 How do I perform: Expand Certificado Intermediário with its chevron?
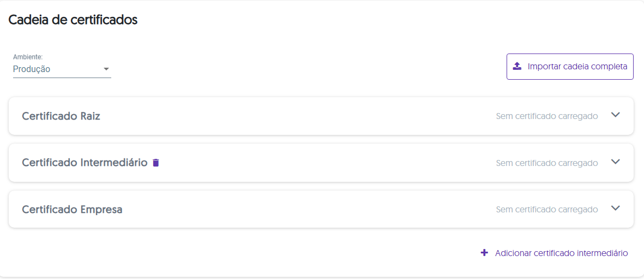(x=616, y=162)
